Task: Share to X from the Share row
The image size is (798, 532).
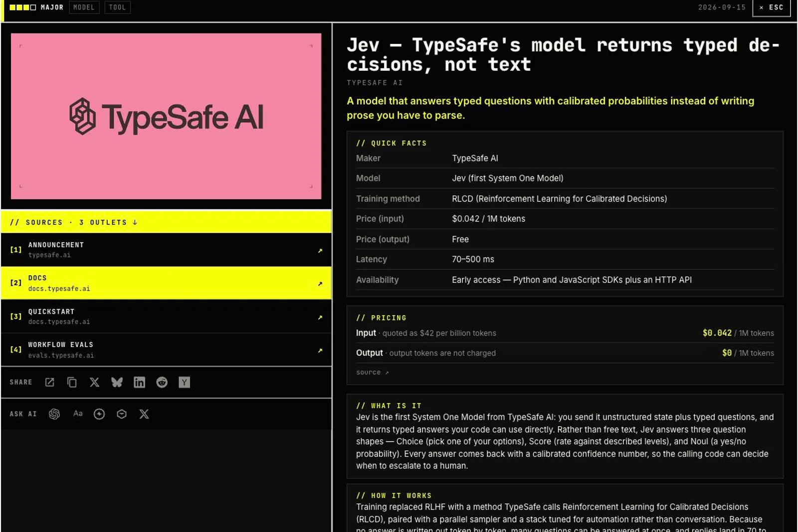Action: click(94, 382)
